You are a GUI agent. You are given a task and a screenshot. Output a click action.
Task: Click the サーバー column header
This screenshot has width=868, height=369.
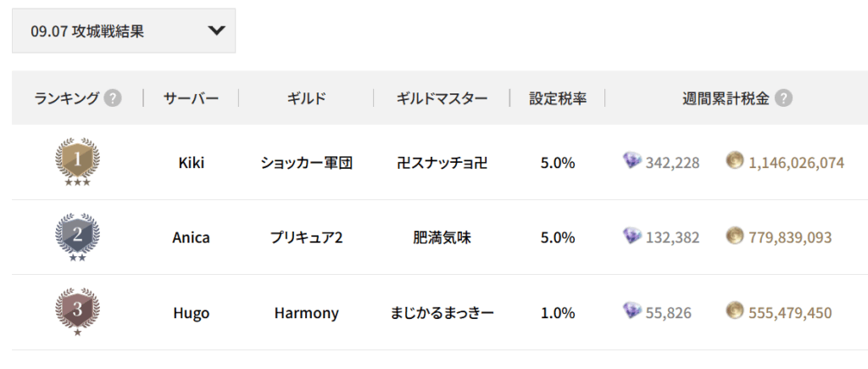point(191,98)
